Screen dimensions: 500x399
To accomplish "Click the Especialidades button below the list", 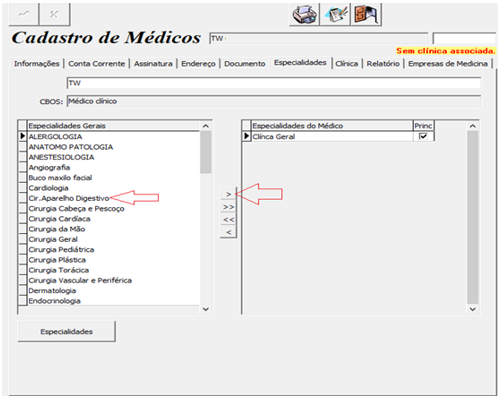I will tap(67, 331).
